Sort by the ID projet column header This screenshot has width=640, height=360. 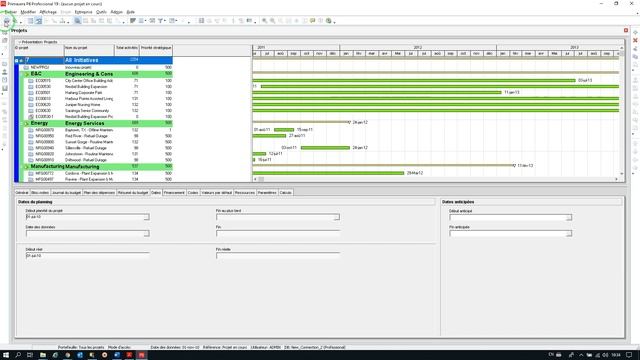click(39, 50)
